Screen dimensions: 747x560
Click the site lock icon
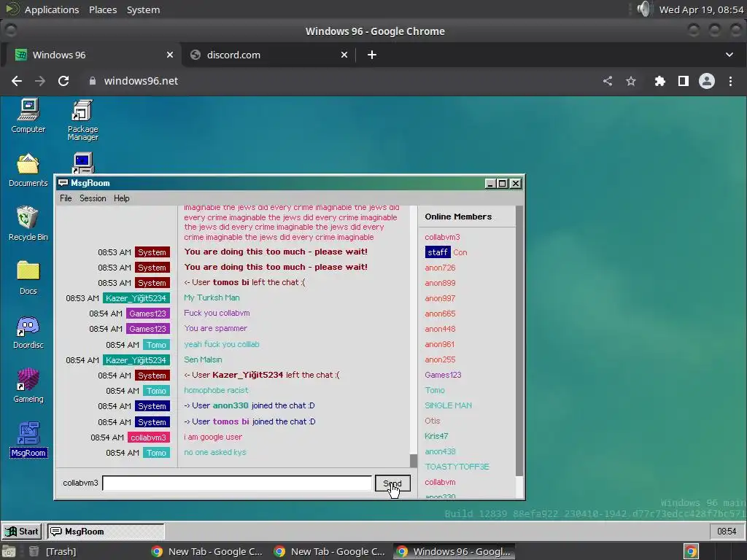pyautogui.click(x=93, y=81)
